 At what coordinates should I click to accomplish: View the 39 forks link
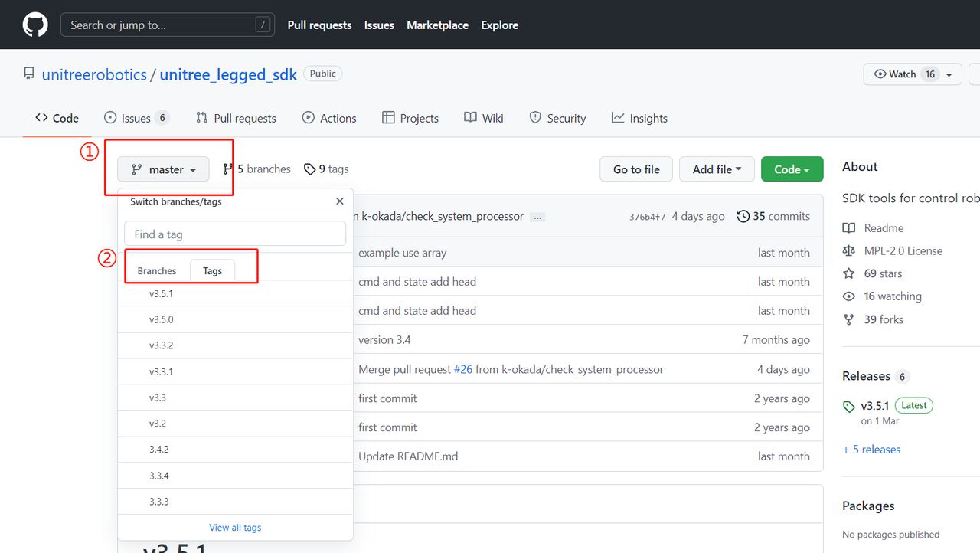[x=873, y=319]
